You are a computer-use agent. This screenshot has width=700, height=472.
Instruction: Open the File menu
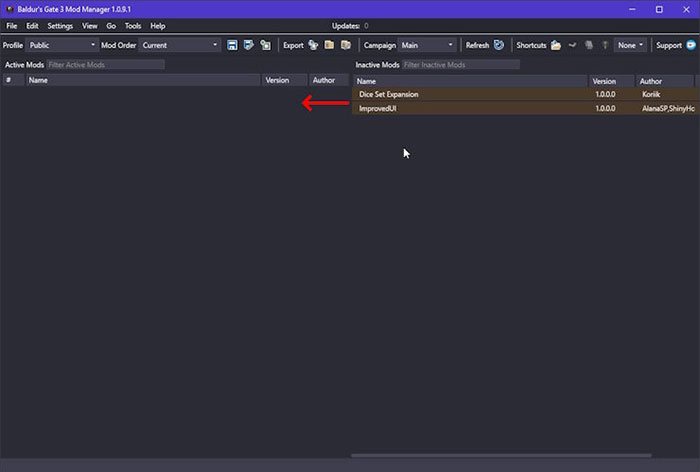coord(12,25)
